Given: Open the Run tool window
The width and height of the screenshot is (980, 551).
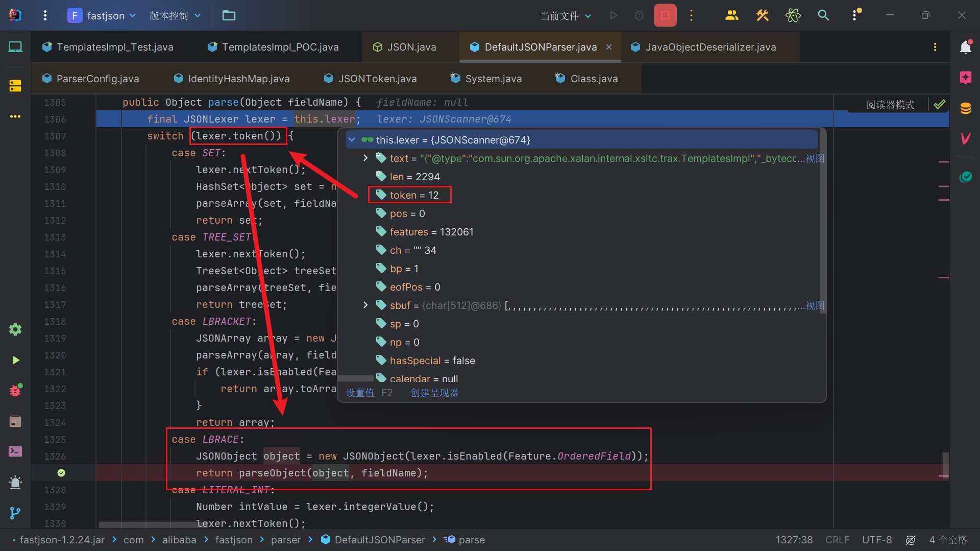Looking at the screenshot, I should coord(15,360).
